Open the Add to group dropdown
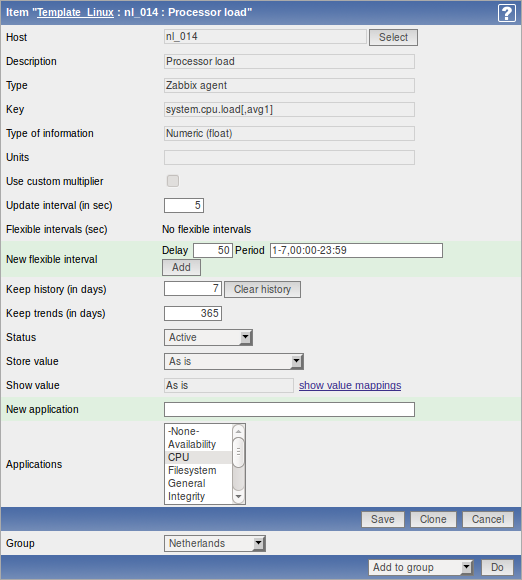 point(421,567)
